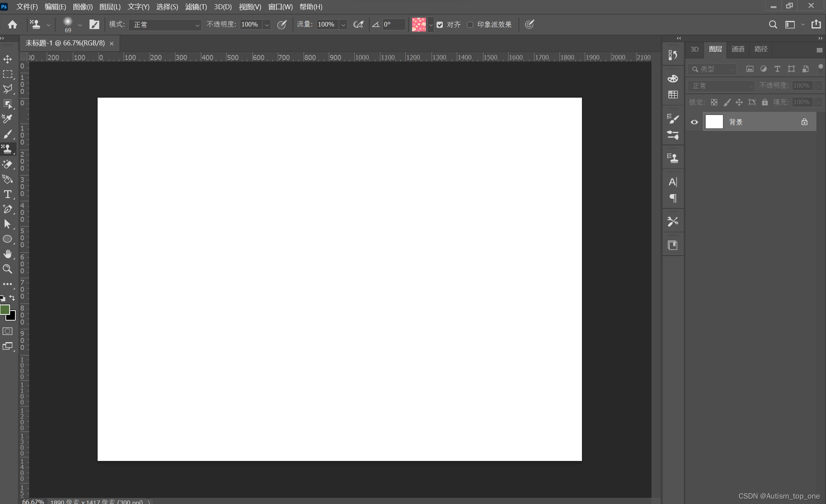Enable the 印象派效果 checkbox

470,25
